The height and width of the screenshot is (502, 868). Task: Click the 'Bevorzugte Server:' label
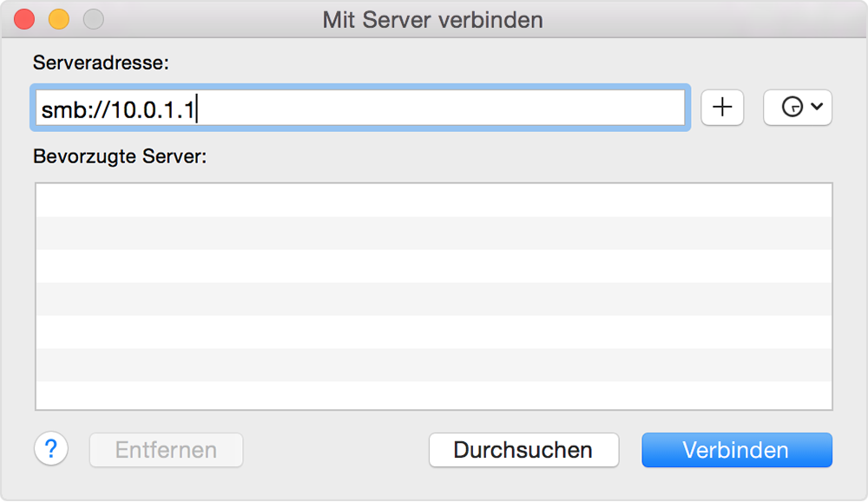pyautogui.click(x=120, y=156)
